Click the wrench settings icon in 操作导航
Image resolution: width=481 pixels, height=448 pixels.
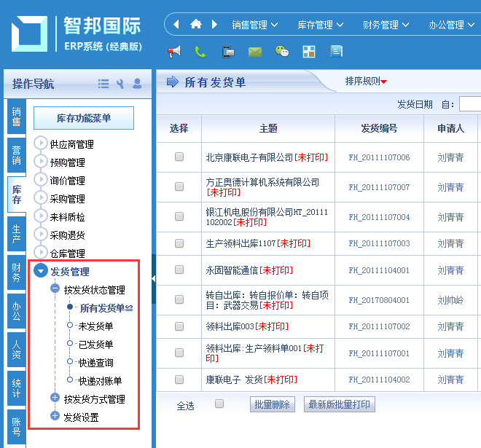coord(120,84)
